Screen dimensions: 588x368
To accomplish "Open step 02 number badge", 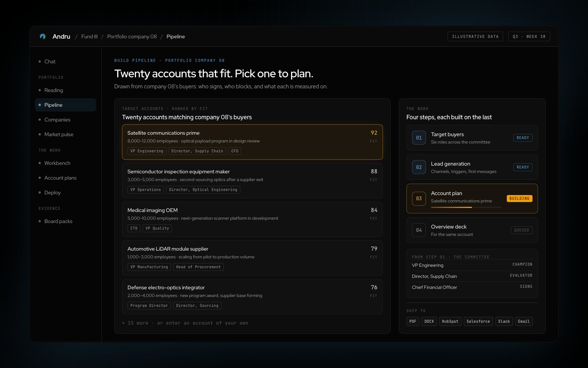I will tap(419, 167).
